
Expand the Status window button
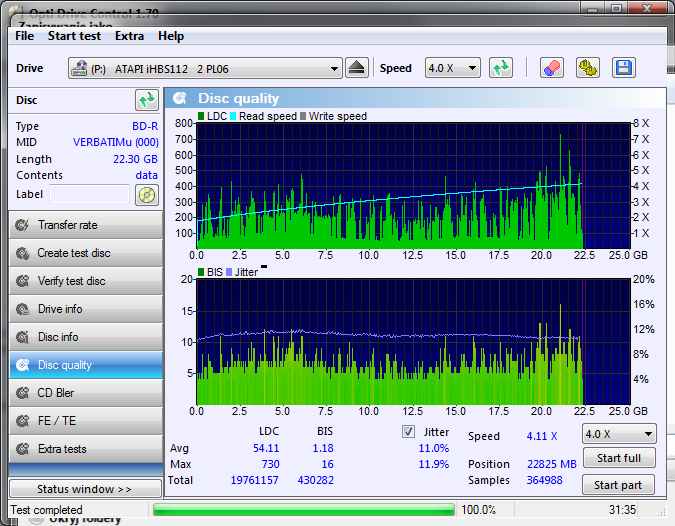tap(85, 489)
